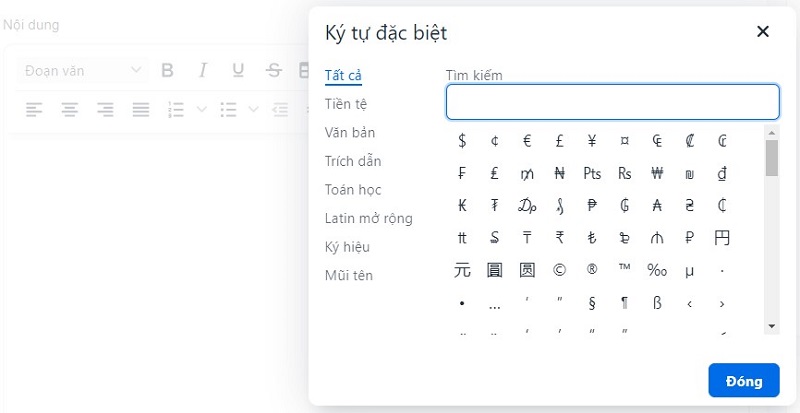Expand the bulleted list style options
This screenshot has height=413, width=800.
(x=254, y=108)
